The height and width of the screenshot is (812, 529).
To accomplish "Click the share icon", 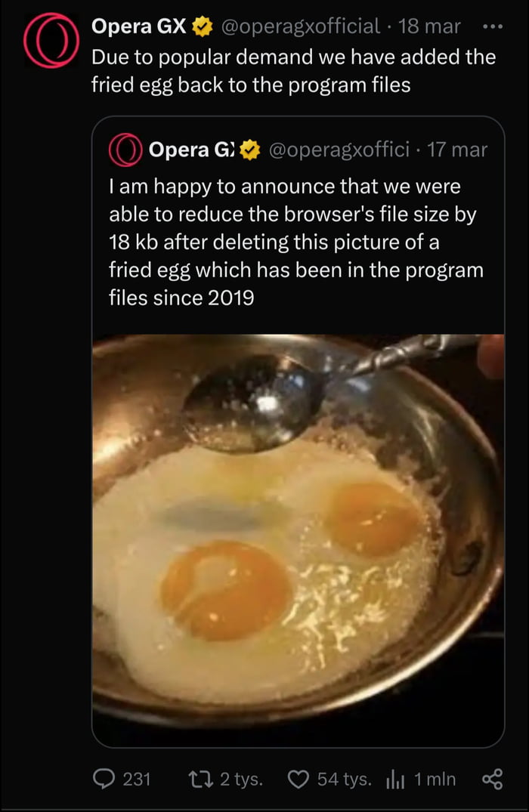I will (x=492, y=779).
